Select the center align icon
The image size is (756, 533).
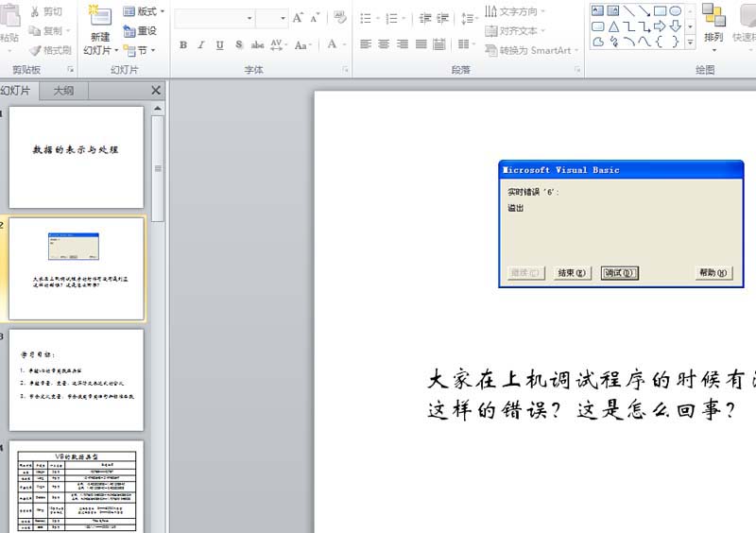[x=384, y=44]
